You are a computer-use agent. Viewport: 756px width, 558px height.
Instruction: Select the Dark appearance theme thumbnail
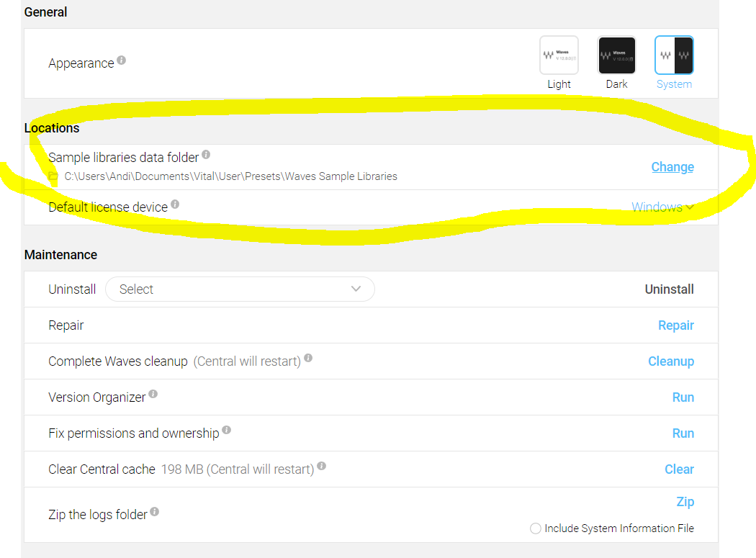pyautogui.click(x=616, y=55)
